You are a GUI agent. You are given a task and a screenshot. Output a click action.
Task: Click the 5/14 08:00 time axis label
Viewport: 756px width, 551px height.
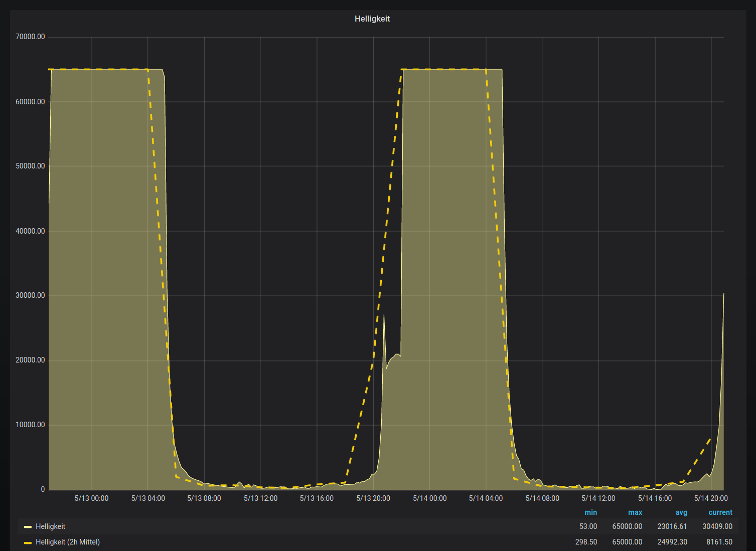click(x=542, y=498)
